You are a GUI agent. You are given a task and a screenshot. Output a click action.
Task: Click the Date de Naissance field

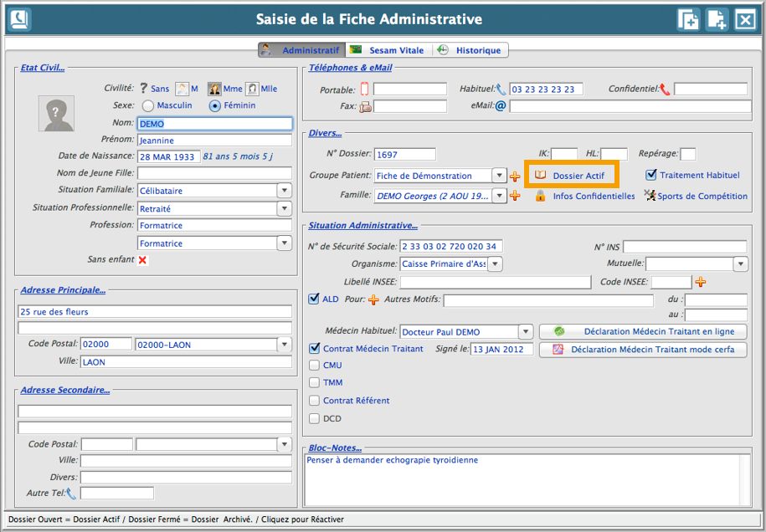click(x=169, y=157)
